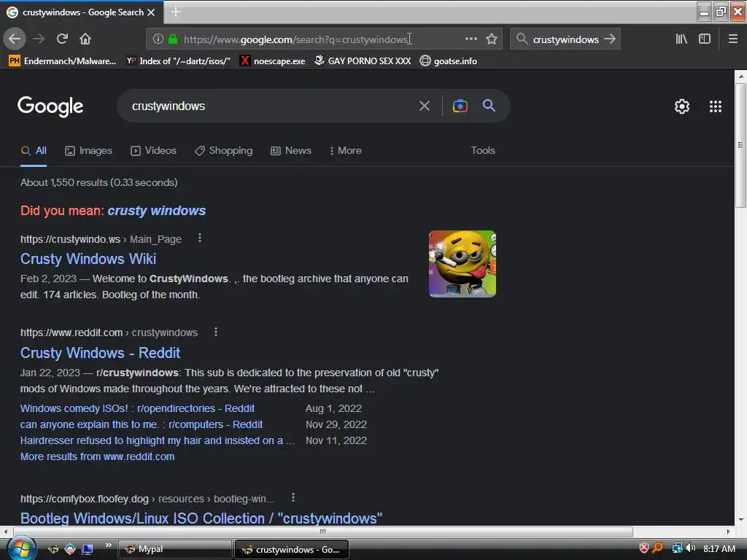
Task: Click the horizontal scrollbar thumb
Action: point(323,532)
